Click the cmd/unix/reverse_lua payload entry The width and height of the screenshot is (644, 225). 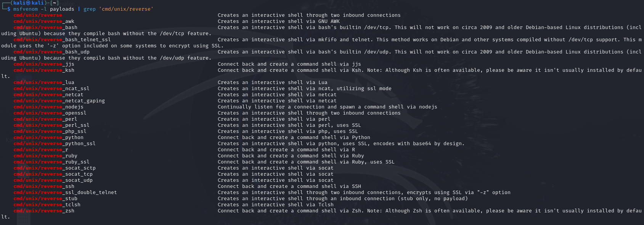[44, 83]
